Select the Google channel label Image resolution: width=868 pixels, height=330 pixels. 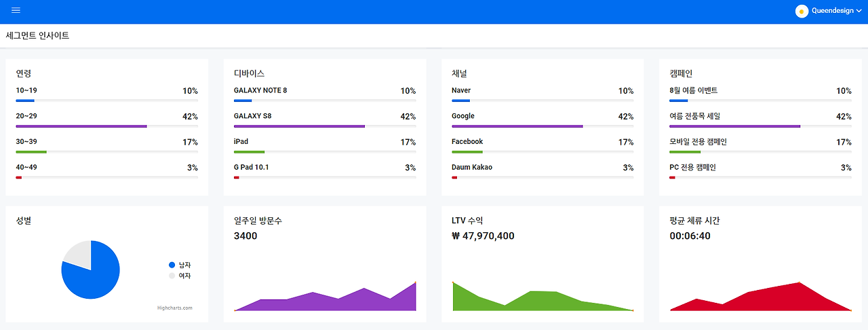463,116
